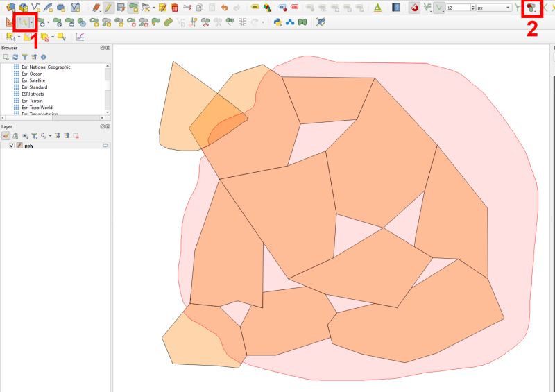Expand all in Layer panel
The width and height of the screenshot is (555, 392).
pos(58,135)
